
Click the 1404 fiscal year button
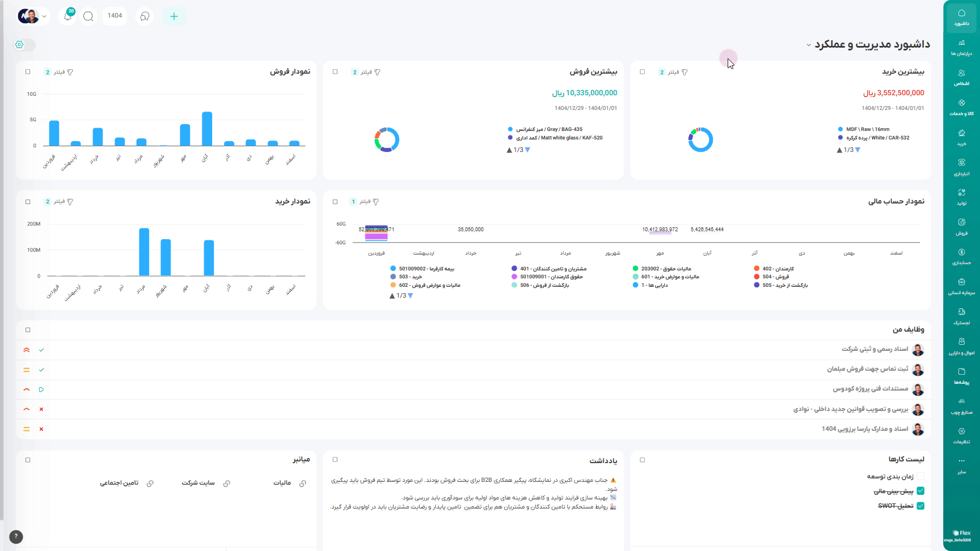pyautogui.click(x=115, y=16)
